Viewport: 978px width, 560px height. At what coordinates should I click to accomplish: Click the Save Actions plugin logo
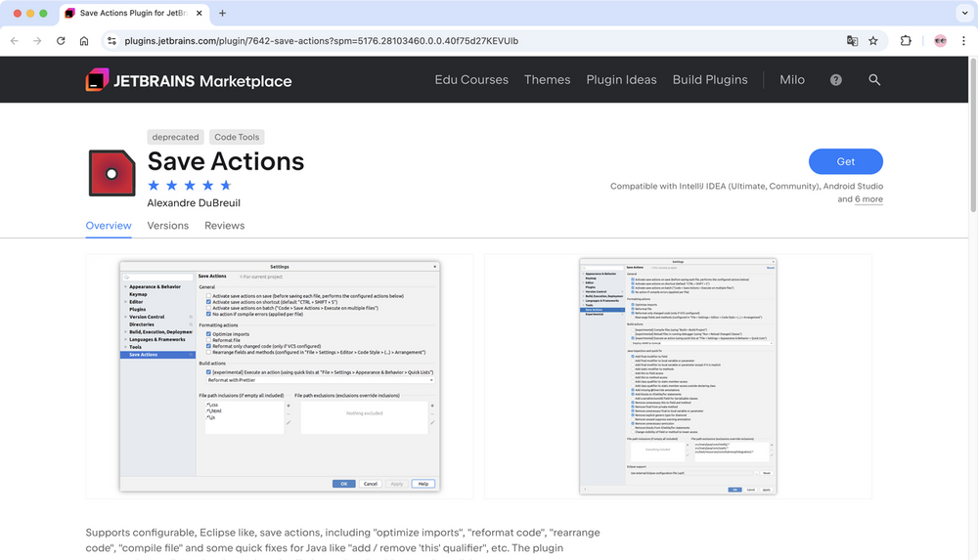pos(111,174)
